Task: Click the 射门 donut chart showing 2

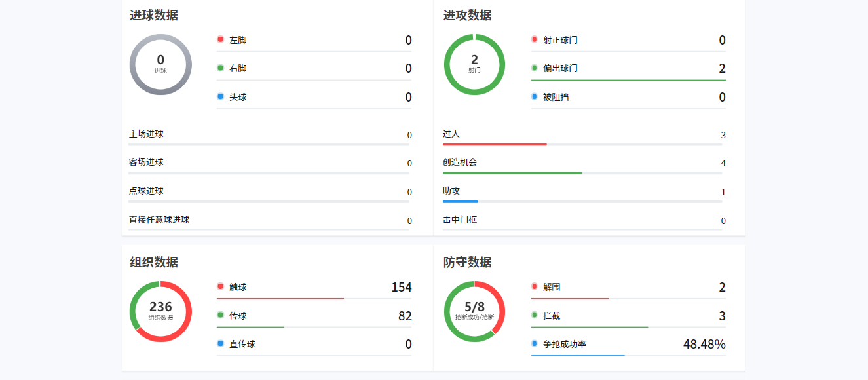Action: (x=474, y=64)
